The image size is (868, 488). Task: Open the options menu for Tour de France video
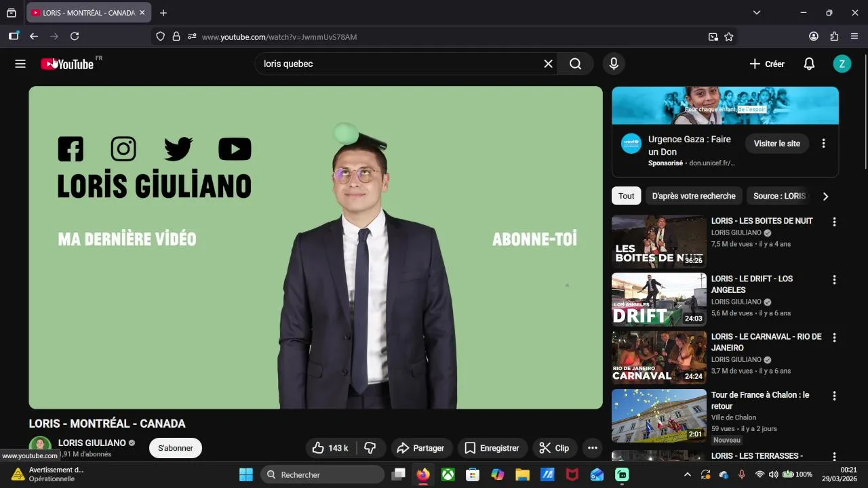[x=835, y=396]
